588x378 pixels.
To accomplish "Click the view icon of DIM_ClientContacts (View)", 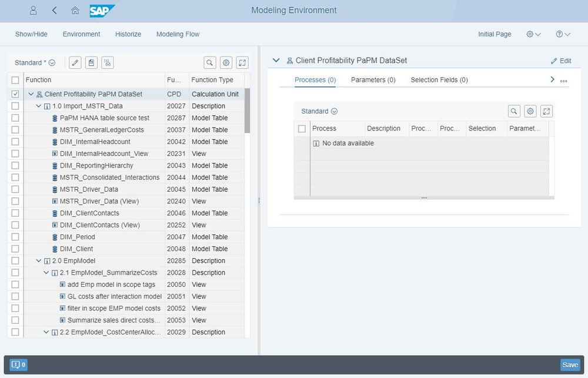I will (55, 225).
